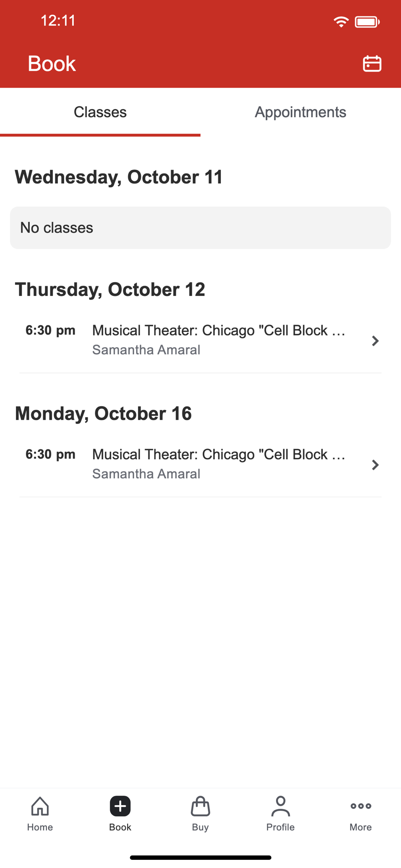Tap the 6:30 pm time on Thursday
This screenshot has width=401, height=868.
(50, 330)
